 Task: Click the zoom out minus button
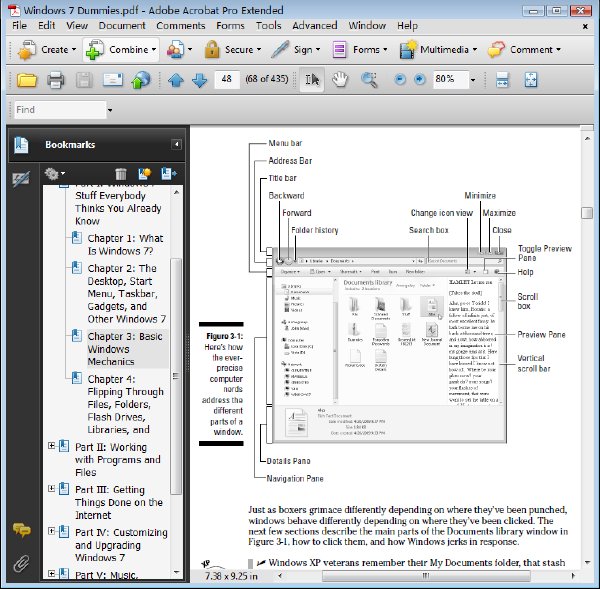(400, 80)
